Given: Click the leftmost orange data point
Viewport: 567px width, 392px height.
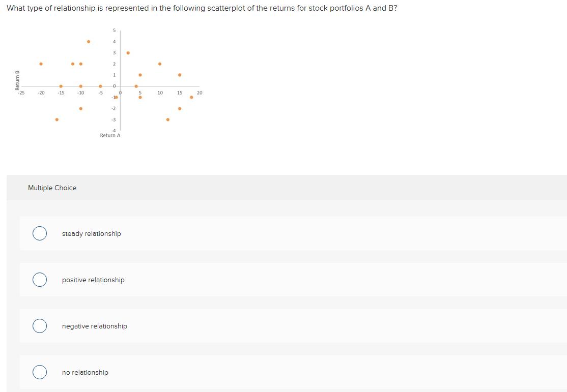Looking at the screenshot, I should [41, 64].
